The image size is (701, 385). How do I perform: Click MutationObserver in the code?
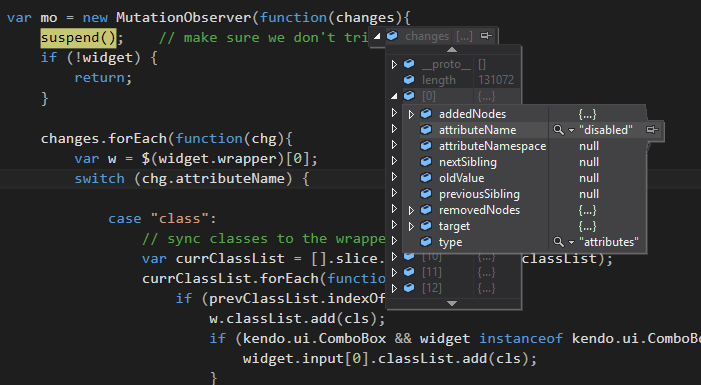183,18
